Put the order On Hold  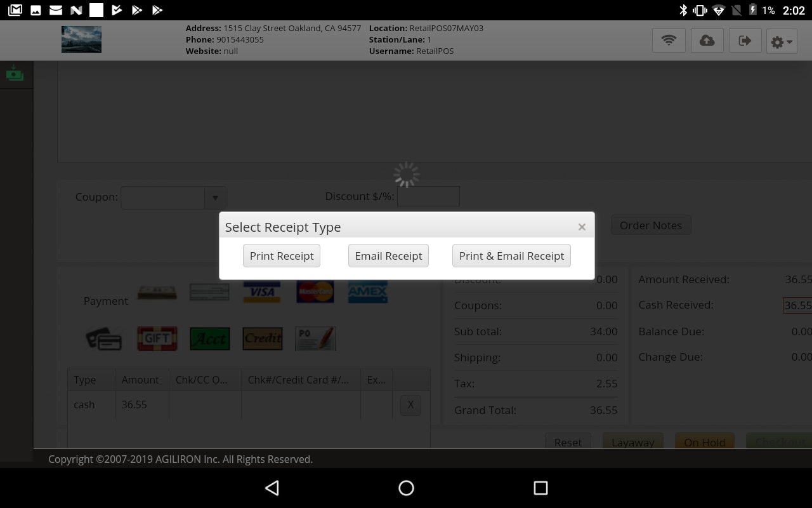click(x=704, y=442)
